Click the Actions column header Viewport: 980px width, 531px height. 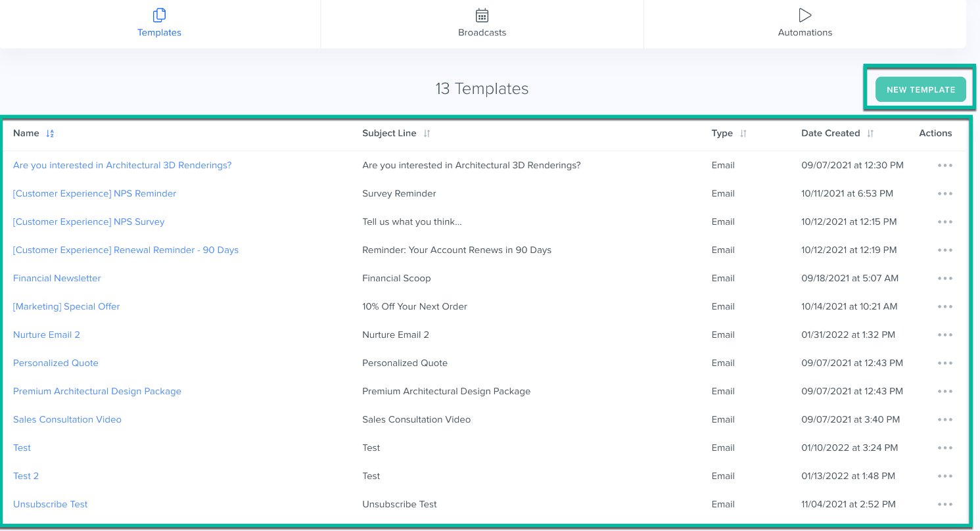[x=935, y=133]
